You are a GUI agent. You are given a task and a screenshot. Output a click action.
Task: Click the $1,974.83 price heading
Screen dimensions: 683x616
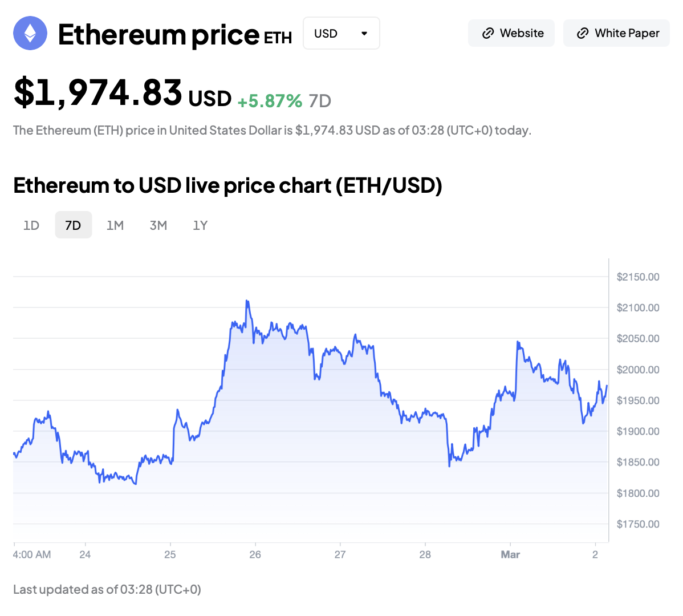tap(98, 92)
